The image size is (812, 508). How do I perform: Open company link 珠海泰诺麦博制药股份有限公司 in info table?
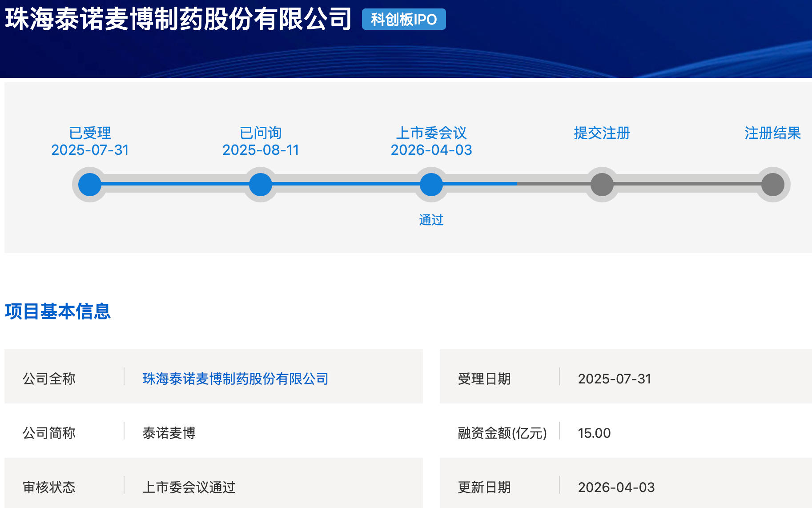(235, 379)
